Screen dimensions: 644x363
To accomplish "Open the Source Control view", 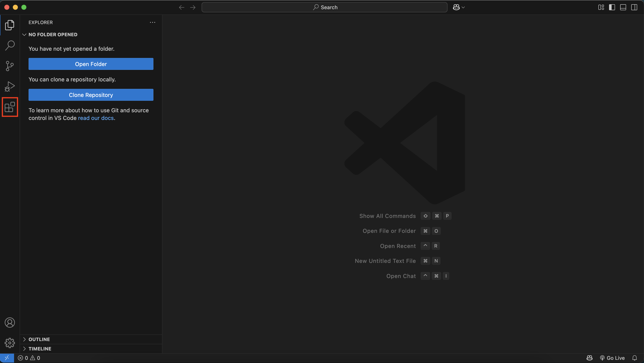I will tap(10, 66).
